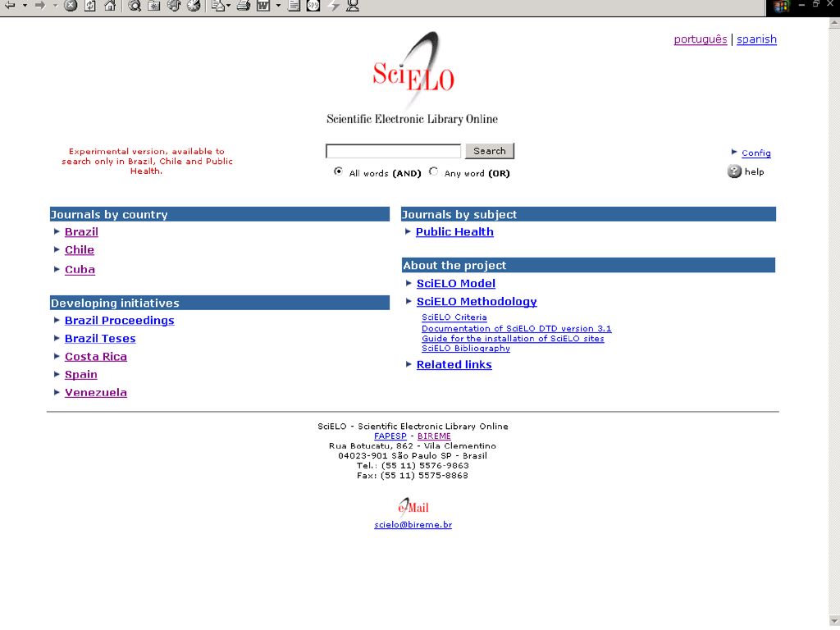Click the arrow bullet beside SciELO Methodology
This screenshot has width=840, height=630.
point(409,302)
